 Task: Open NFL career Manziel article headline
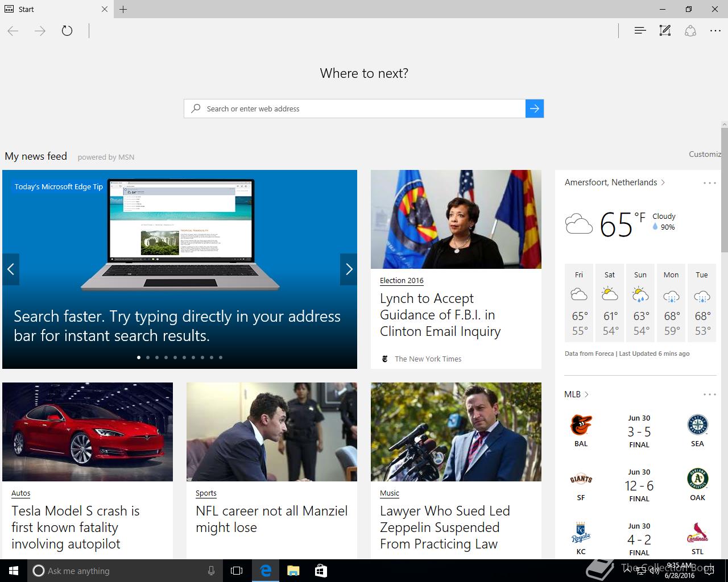[271, 519]
